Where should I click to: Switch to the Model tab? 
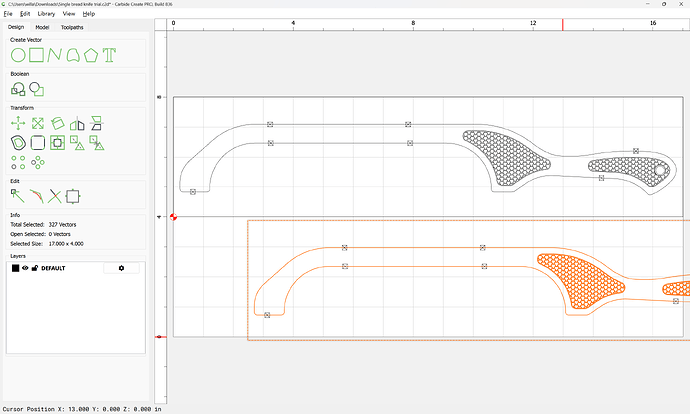[x=42, y=27]
